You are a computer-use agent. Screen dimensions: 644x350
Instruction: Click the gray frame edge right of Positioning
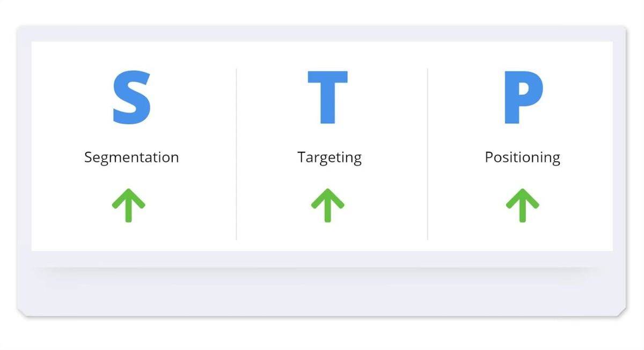click(620, 146)
